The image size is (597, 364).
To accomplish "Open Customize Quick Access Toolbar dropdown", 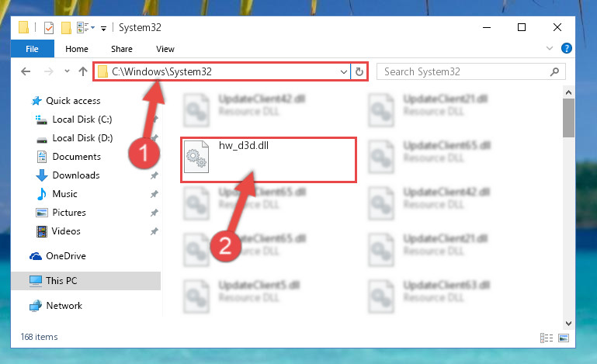I will (103, 28).
